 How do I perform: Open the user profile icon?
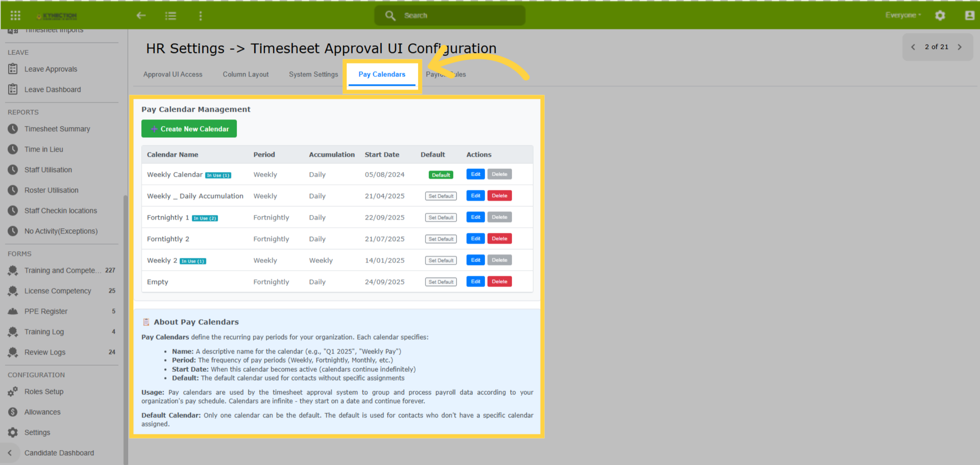tap(969, 16)
